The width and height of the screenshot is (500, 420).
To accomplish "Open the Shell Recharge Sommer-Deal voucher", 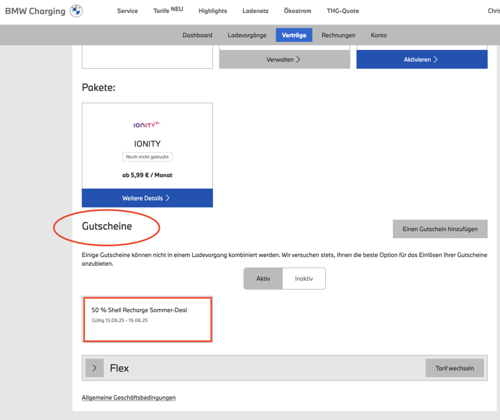I will pos(147,319).
